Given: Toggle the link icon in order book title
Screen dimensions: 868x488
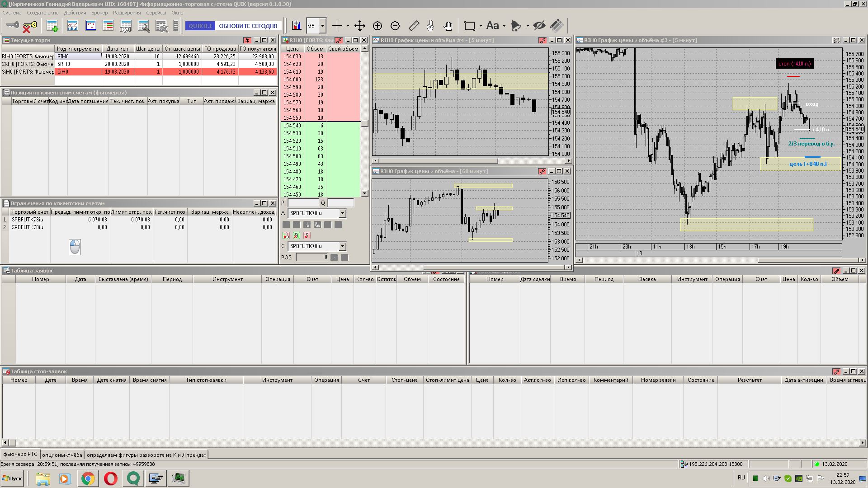Looking at the screenshot, I should [339, 40].
